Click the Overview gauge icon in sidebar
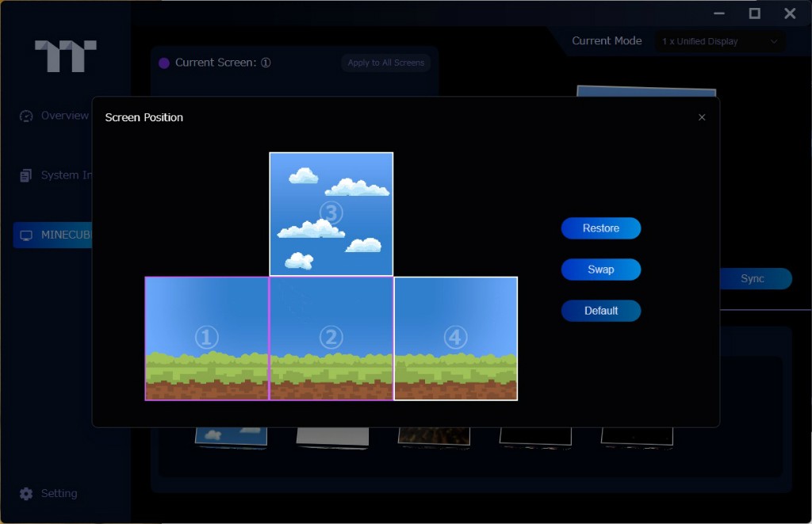Image resolution: width=812 pixels, height=524 pixels. click(x=26, y=116)
